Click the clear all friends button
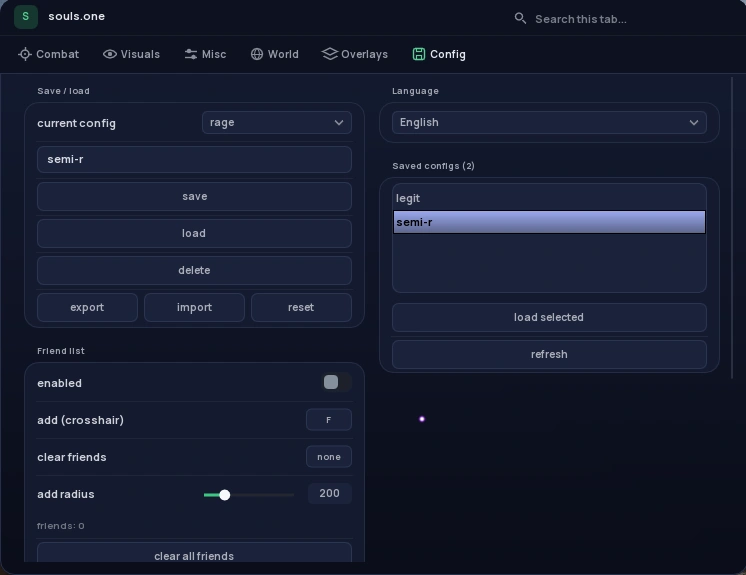Viewport: 746px width, 575px height. (x=195, y=553)
